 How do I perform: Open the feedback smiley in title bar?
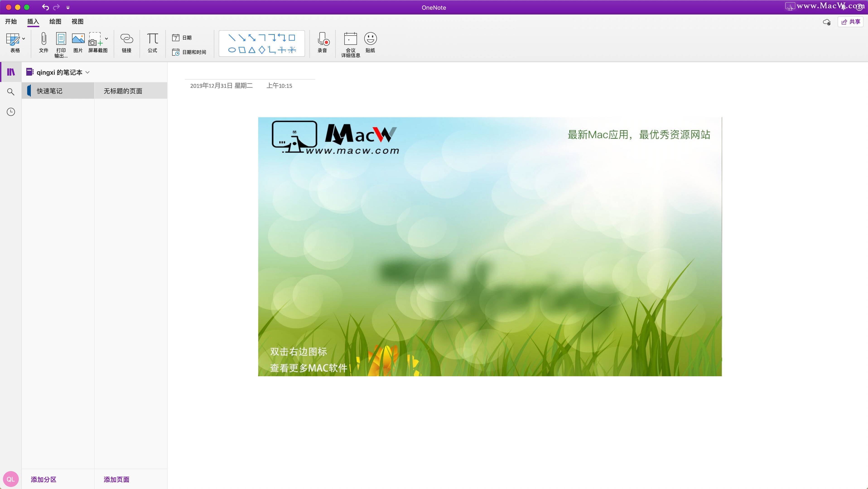(x=859, y=7)
